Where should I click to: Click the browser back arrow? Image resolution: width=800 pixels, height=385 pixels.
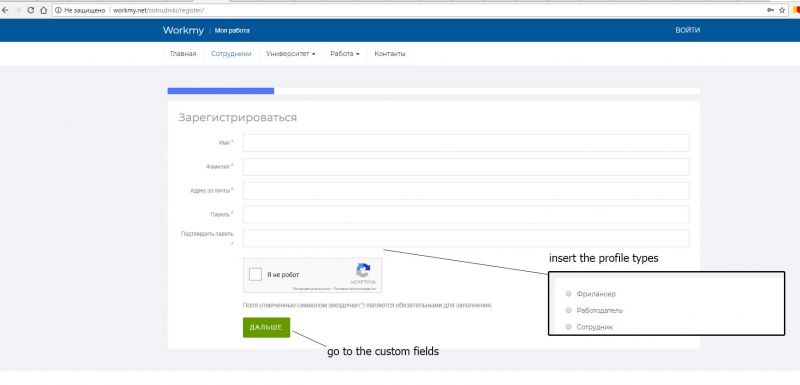click(6, 10)
